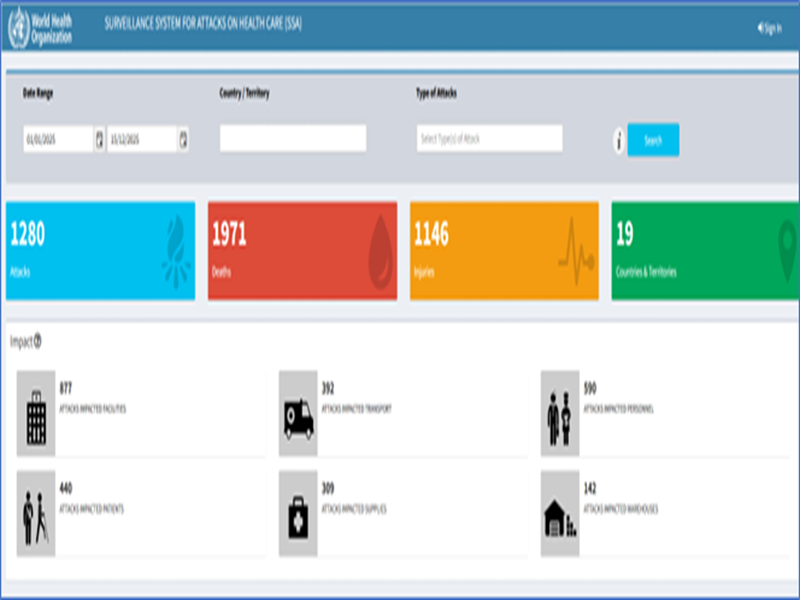Viewport: 800px width, 600px height.
Task: Click the Sign In link
Action: 769,28
